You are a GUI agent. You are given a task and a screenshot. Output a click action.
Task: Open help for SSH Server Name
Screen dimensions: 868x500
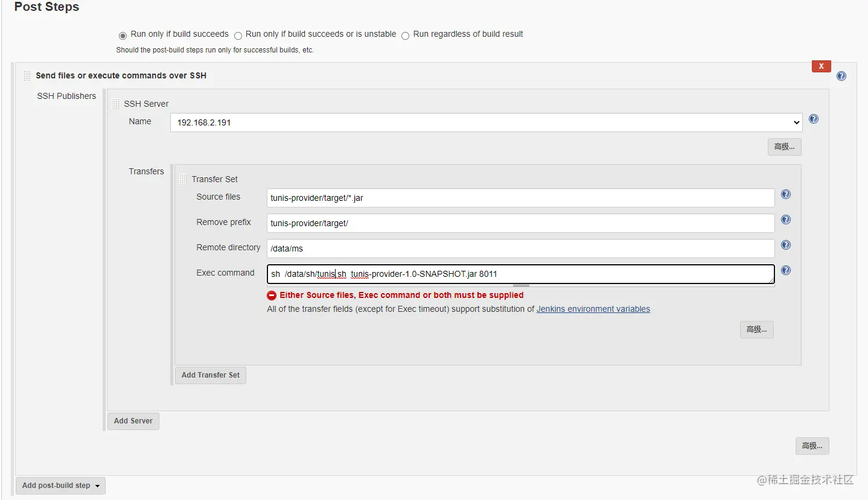click(814, 119)
